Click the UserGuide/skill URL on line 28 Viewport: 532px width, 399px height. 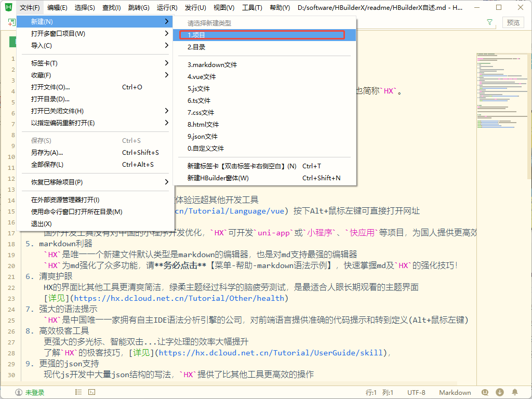click(271, 353)
